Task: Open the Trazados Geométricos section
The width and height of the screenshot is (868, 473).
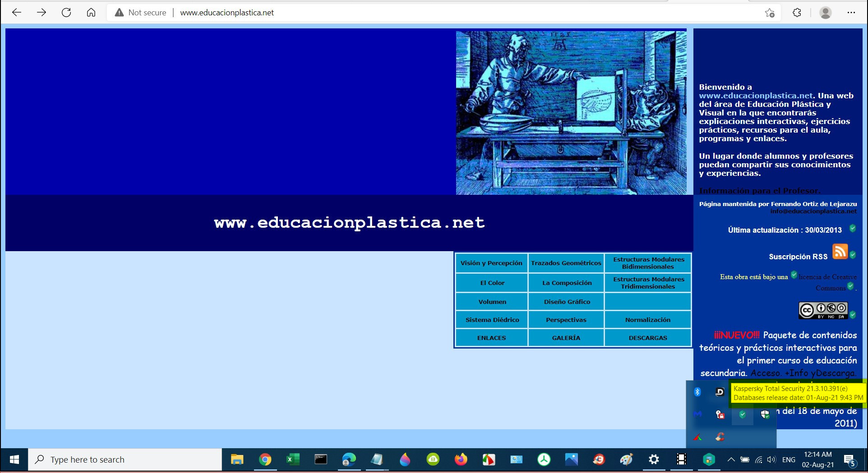Action: [566, 263]
